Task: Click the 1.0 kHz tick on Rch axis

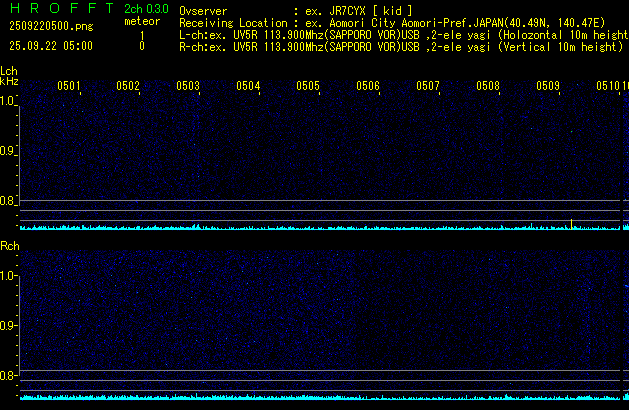Action: point(8,275)
